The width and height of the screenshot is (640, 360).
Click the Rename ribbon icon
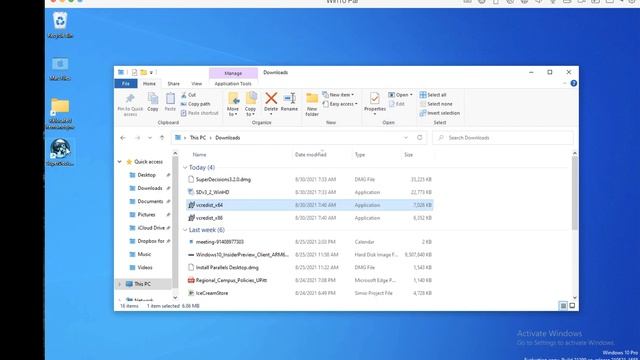pos(289,102)
